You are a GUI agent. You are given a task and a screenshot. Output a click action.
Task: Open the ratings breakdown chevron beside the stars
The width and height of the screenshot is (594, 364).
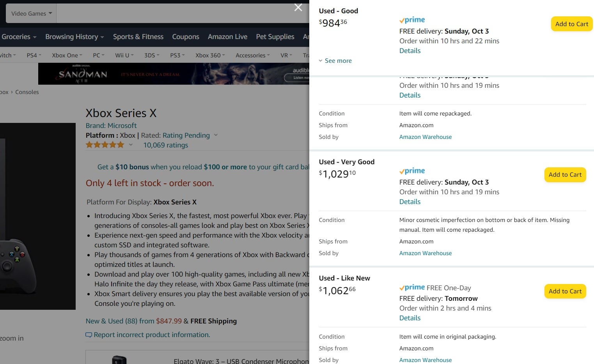[x=131, y=145]
